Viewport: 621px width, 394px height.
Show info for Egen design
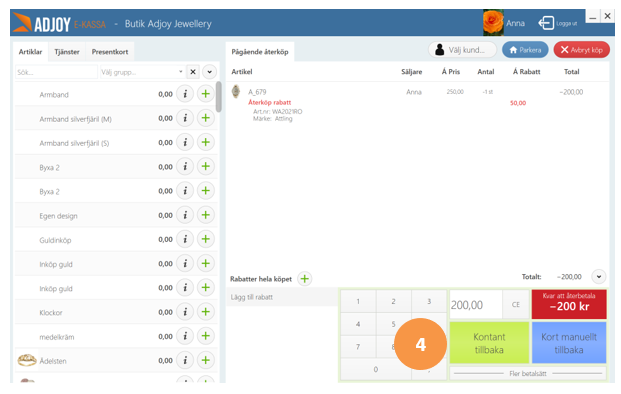tap(185, 215)
